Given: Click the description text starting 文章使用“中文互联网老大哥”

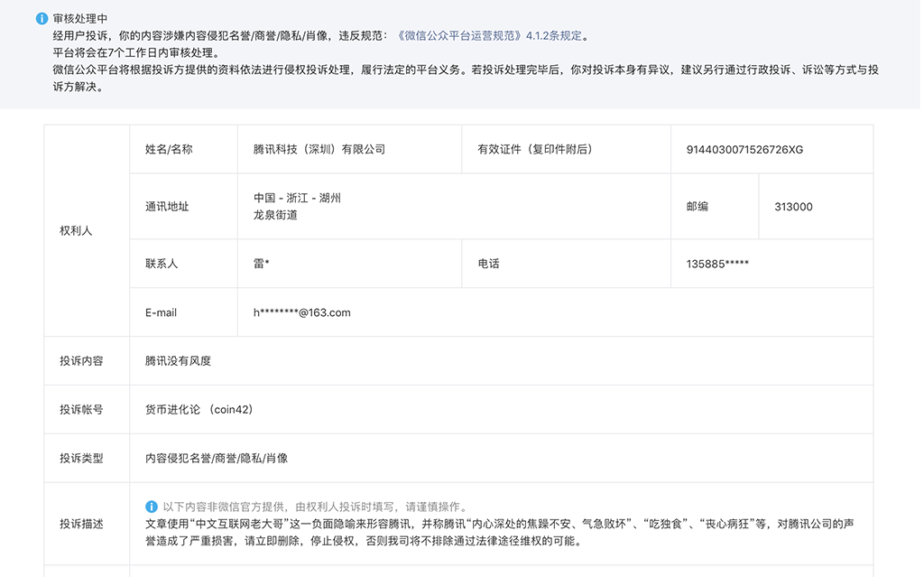Looking at the screenshot, I should 500,532.
